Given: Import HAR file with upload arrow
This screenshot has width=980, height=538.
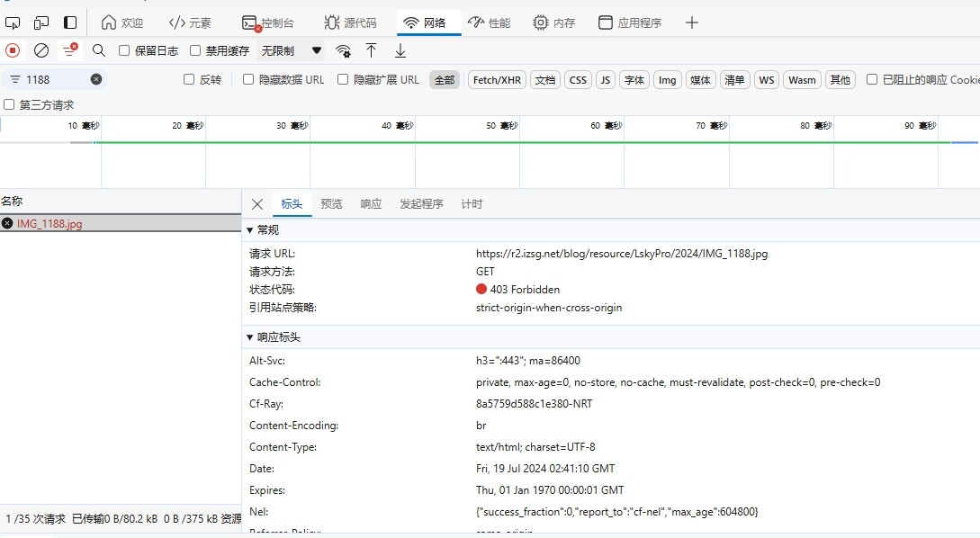Looking at the screenshot, I should click(x=372, y=50).
